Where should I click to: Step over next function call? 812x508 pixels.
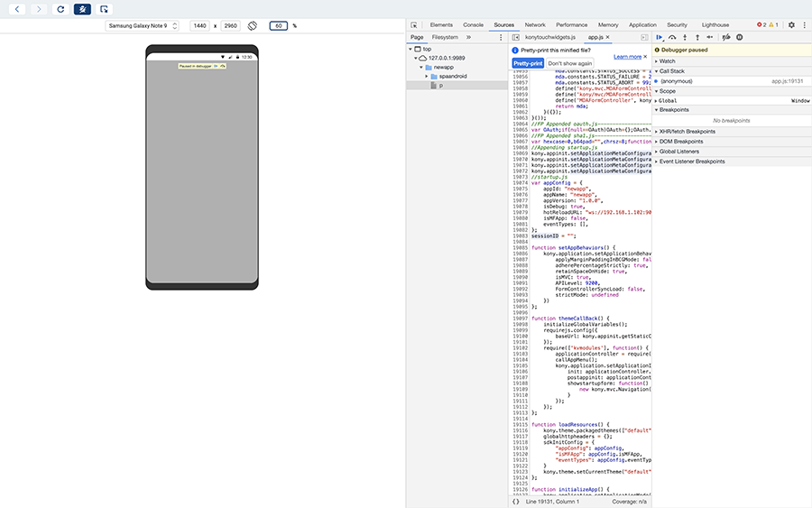coord(672,37)
